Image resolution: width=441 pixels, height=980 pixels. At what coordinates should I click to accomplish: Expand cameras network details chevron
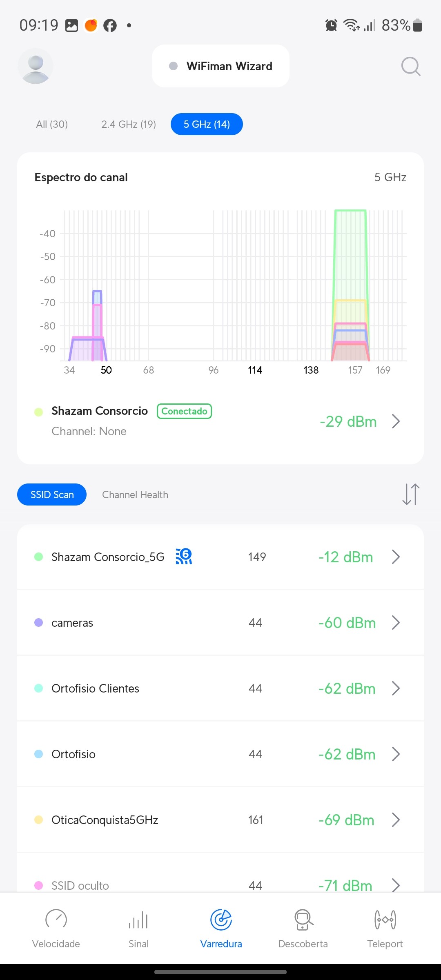395,623
